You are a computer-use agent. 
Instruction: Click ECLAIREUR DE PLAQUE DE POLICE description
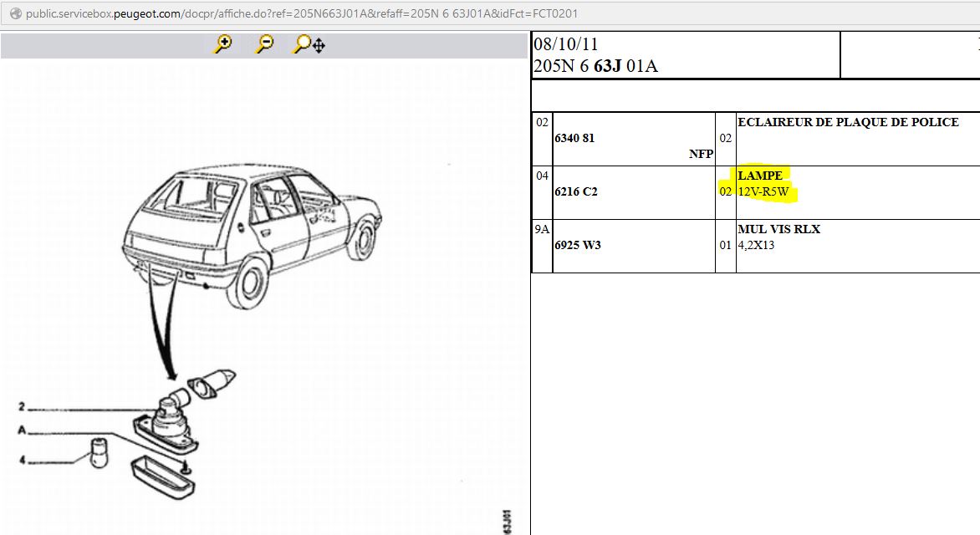(848, 122)
